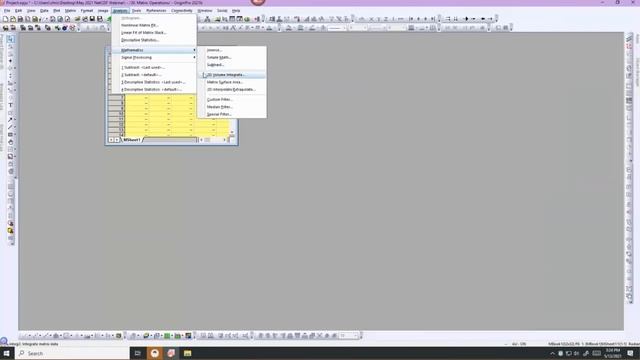Viewport: 640px width, 360px height.
Task: Choose Descriptive Statistics default entry
Action: click(154, 89)
